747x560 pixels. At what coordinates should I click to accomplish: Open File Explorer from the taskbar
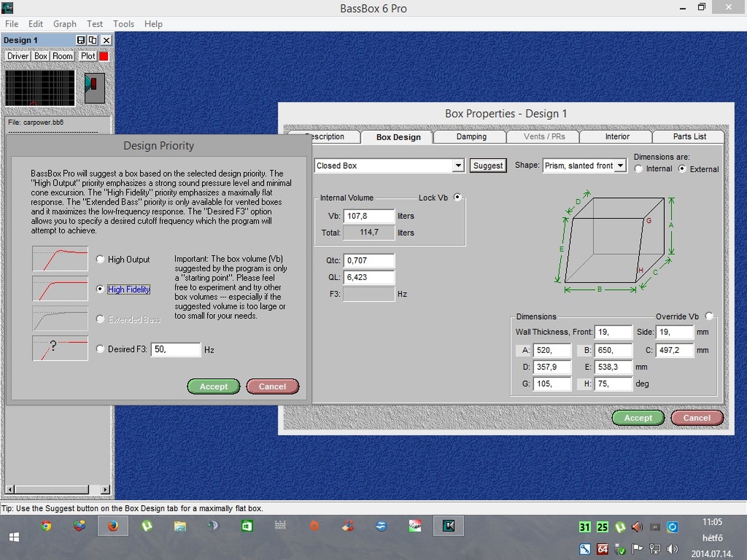point(180,526)
